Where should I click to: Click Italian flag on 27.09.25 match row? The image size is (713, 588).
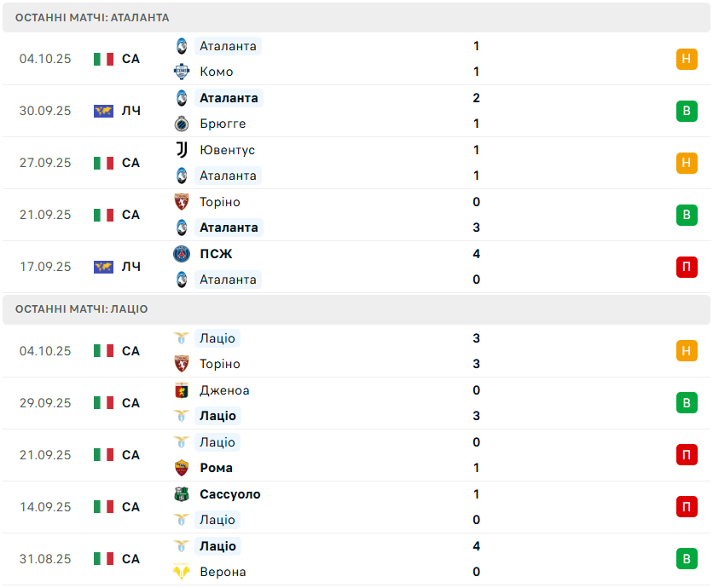[x=103, y=163]
